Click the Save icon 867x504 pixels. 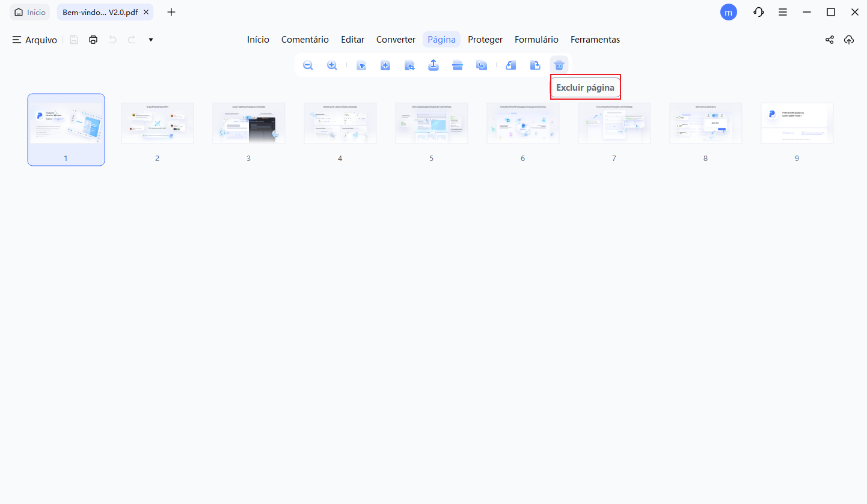[x=73, y=39]
